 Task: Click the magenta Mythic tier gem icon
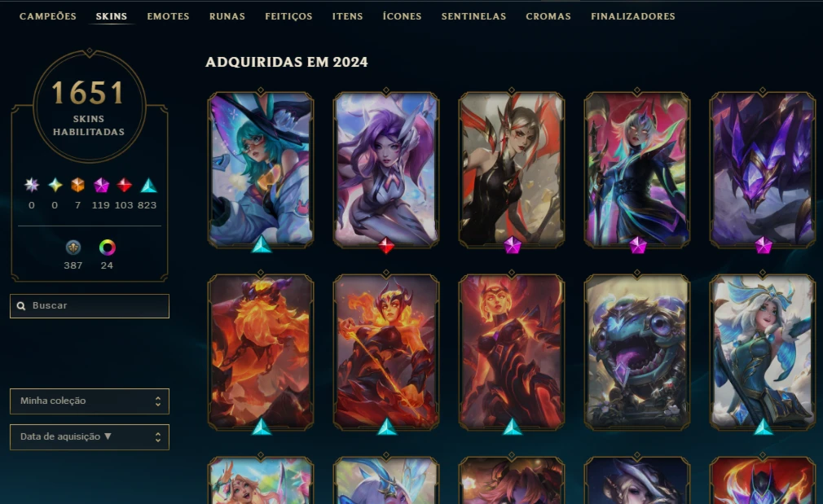101,185
